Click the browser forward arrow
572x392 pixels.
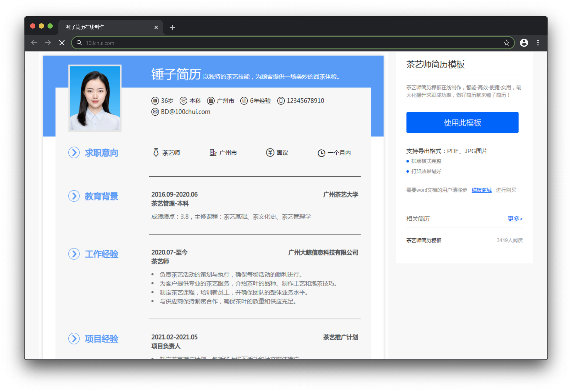point(48,43)
